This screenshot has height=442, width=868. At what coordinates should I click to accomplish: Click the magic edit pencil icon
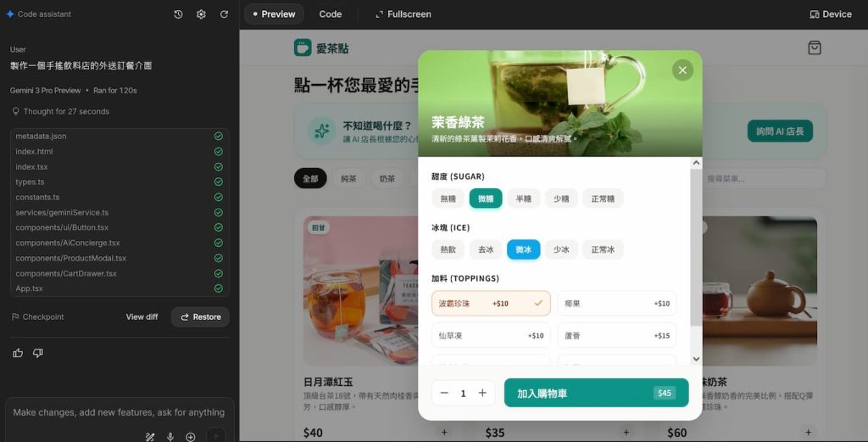(149, 436)
